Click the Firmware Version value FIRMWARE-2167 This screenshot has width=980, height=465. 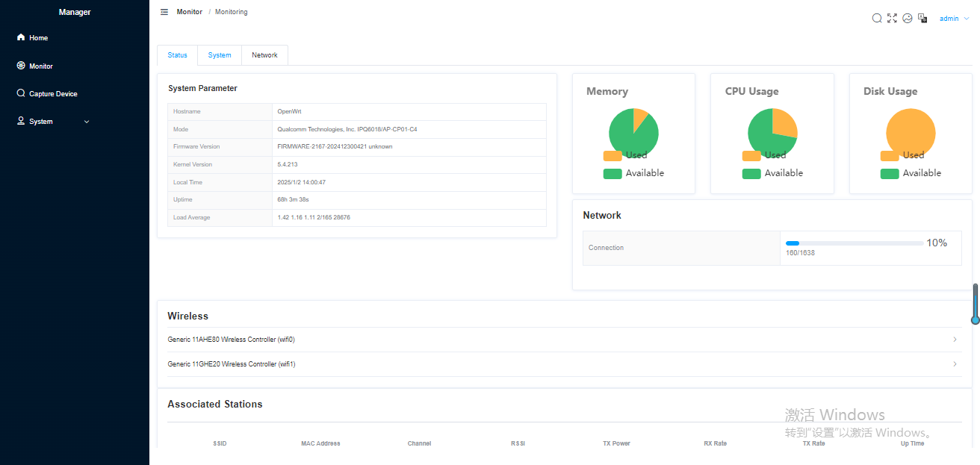335,147
